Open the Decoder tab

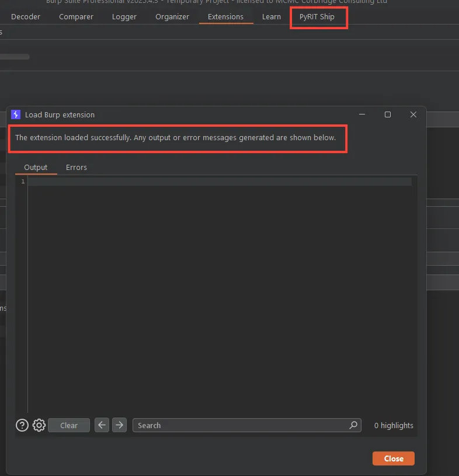(26, 17)
